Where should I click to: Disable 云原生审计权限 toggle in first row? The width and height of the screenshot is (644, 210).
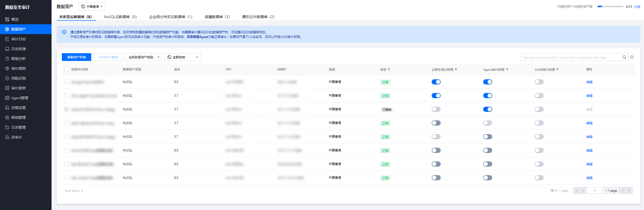[436, 82]
